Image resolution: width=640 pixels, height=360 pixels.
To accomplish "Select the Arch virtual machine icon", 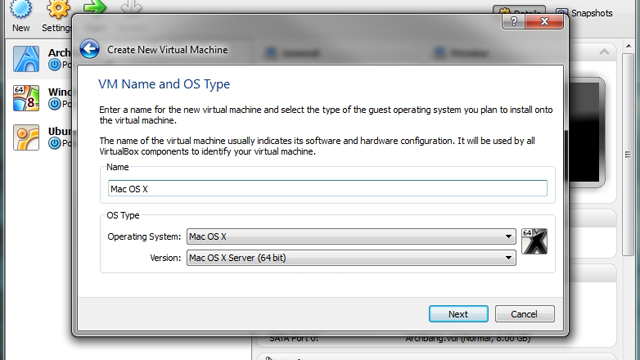I will coord(26,59).
